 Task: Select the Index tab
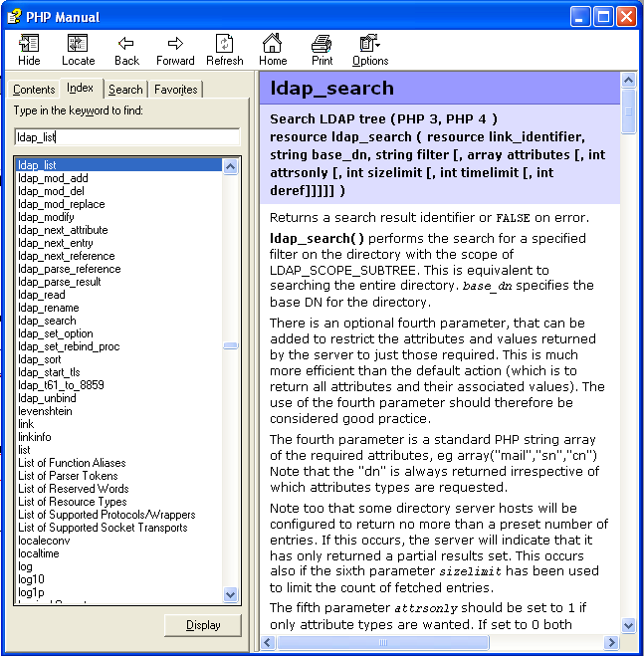(81, 88)
